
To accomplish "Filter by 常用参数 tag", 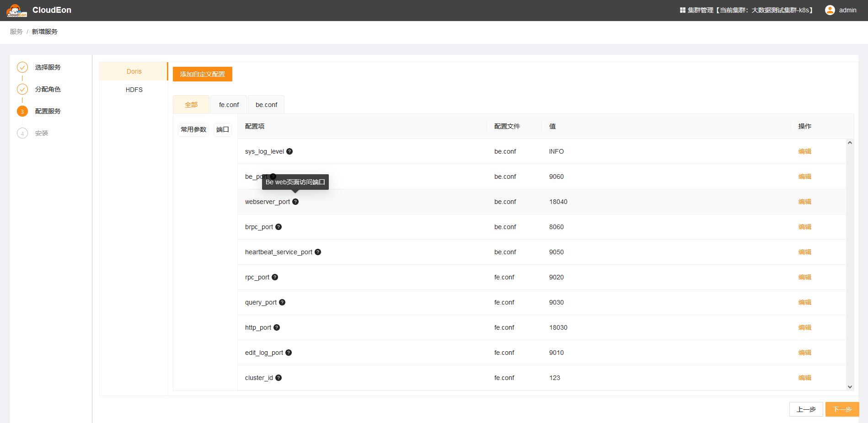I will coord(193,129).
